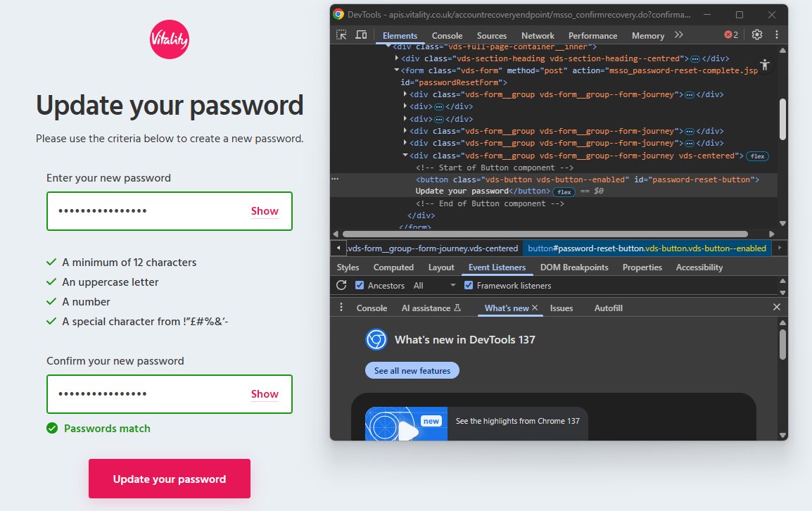Expand the second plain div node
This screenshot has width=812, height=511.
click(x=405, y=118)
